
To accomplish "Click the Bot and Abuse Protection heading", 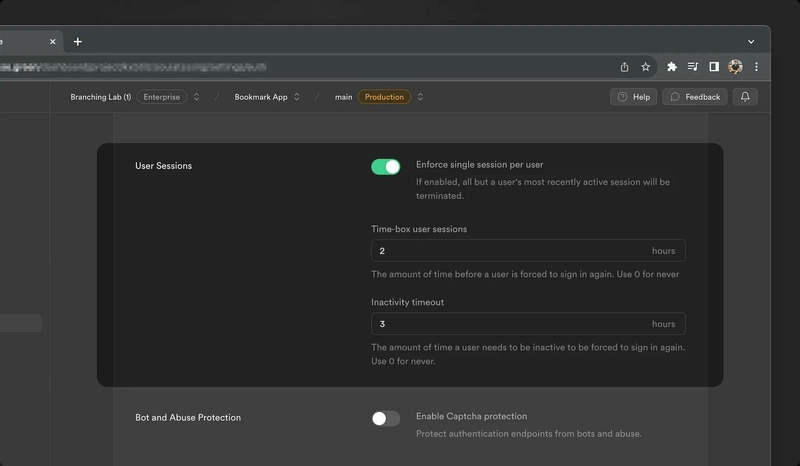I will (x=188, y=418).
